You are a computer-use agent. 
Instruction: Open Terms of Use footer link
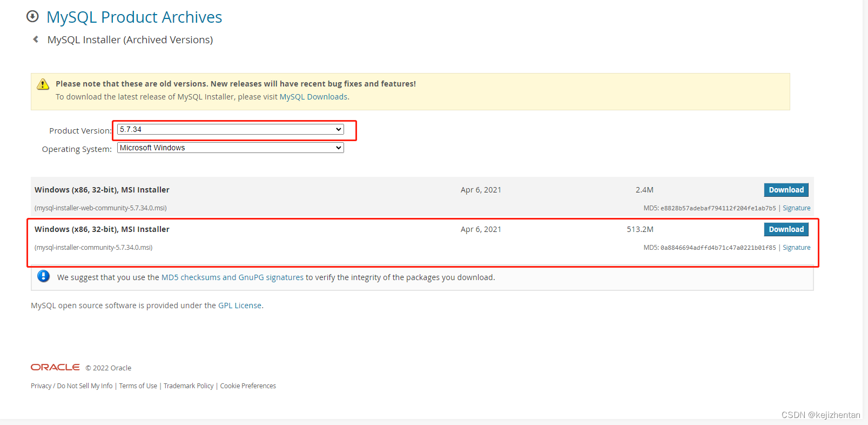coord(138,386)
